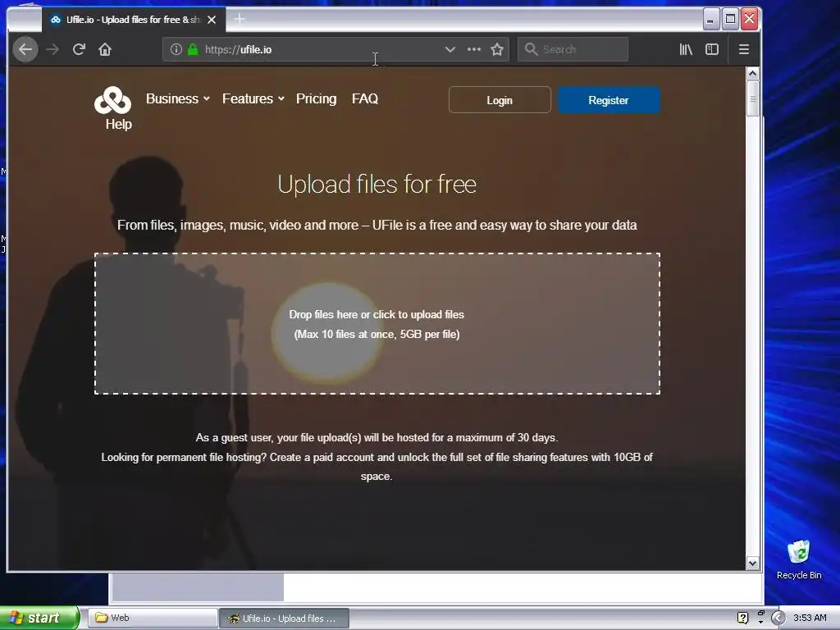Click the UFile cloud logo
840x630 pixels.
112,100
